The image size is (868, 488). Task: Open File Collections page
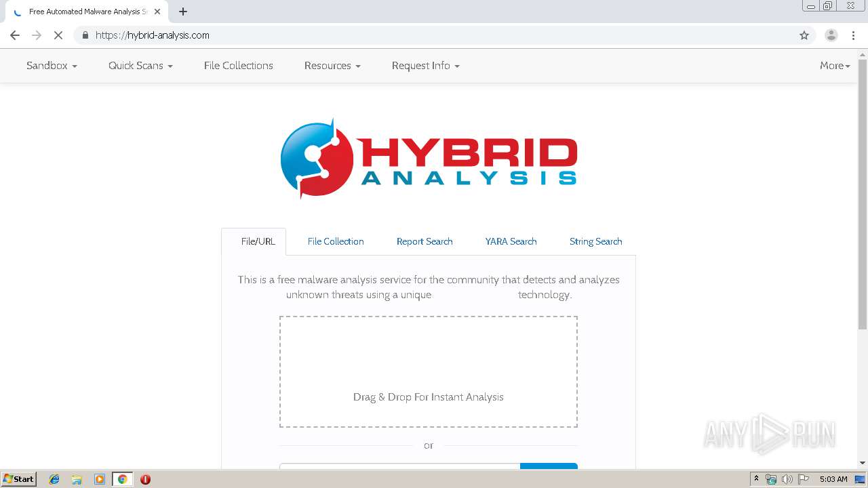[238, 66]
